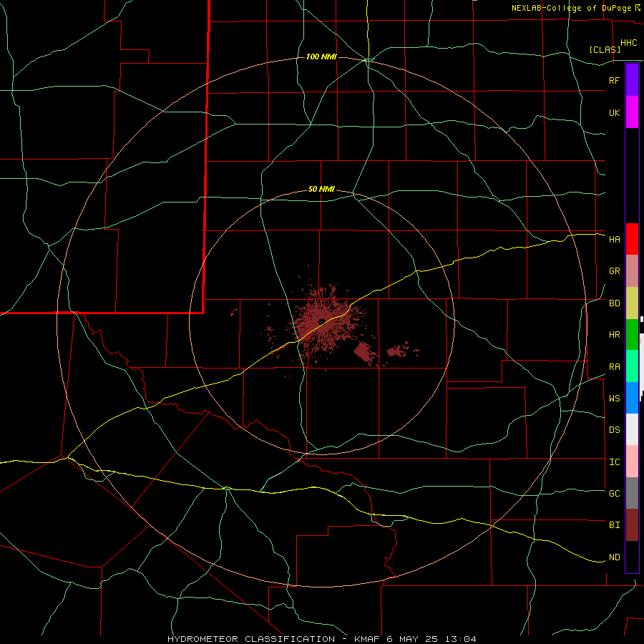Click the 100 NMI range ring label
Viewport: 644px width, 644px height.
tap(321, 57)
